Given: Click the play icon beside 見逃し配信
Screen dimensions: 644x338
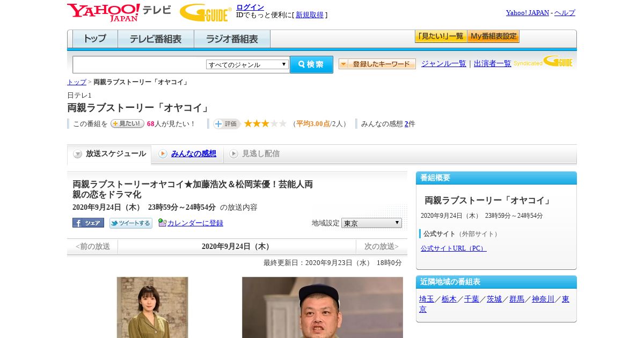Looking at the screenshot, I should 233,154.
